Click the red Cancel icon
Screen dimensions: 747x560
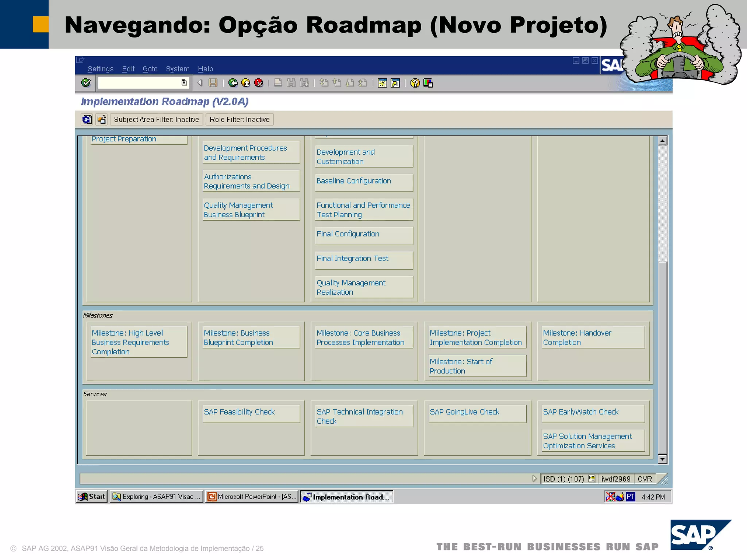click(x=259, y=83)
